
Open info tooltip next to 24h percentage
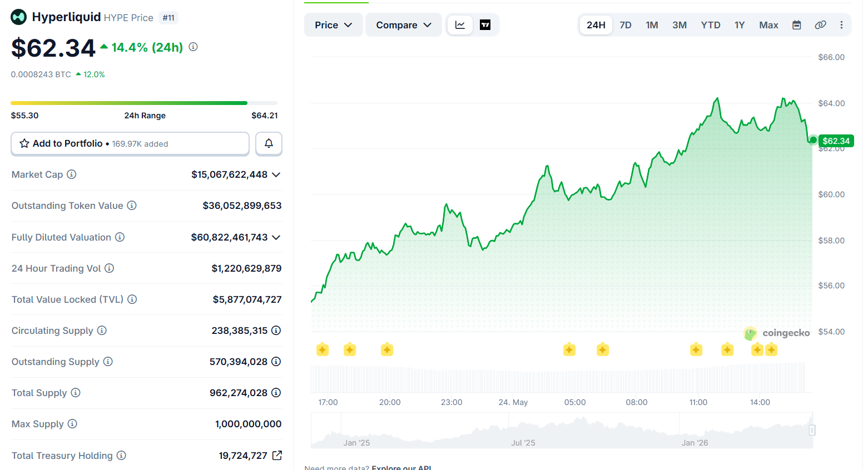click(193, 47)
